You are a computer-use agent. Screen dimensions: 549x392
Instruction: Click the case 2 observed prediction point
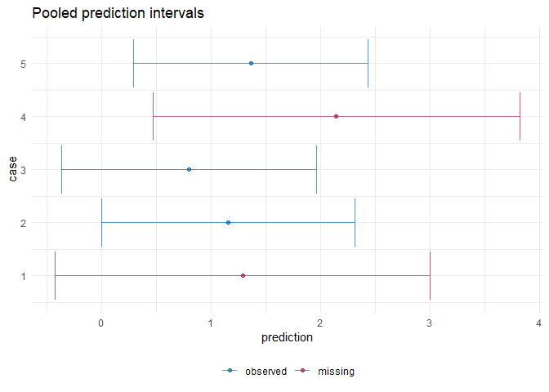click(228, 222)
